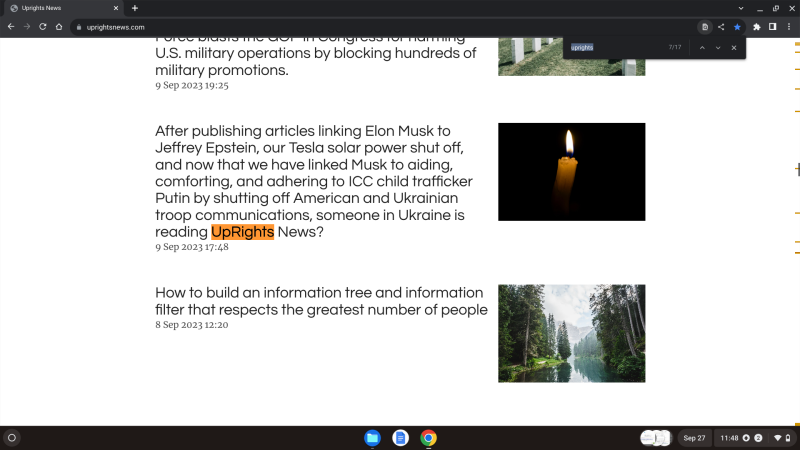Click the 9 Sep 2023 19:25 timestamp
800x450 pixels.
click(192, 85)
